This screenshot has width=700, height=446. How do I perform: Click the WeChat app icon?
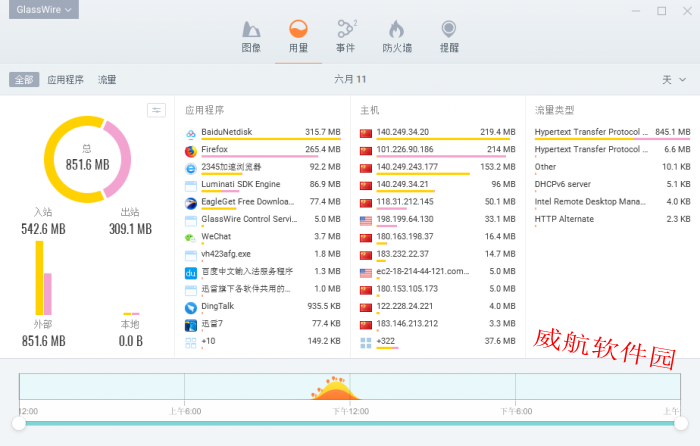click(191, 238)
